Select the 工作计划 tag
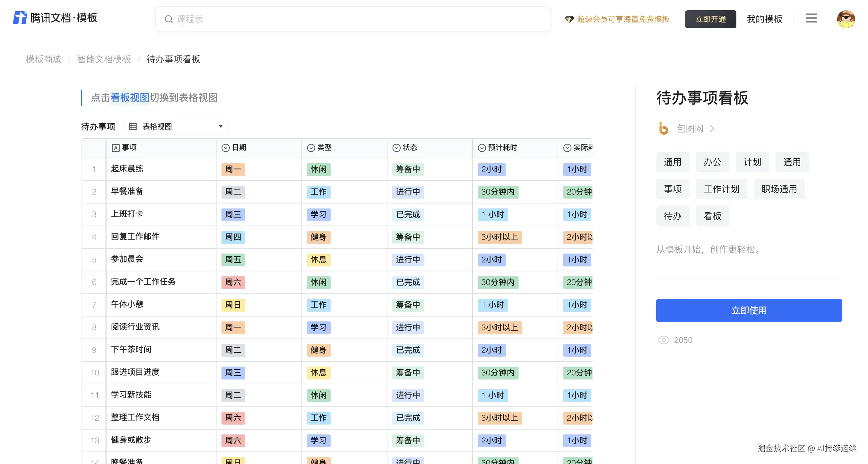The image size is (868, 464). pos(721,189)
